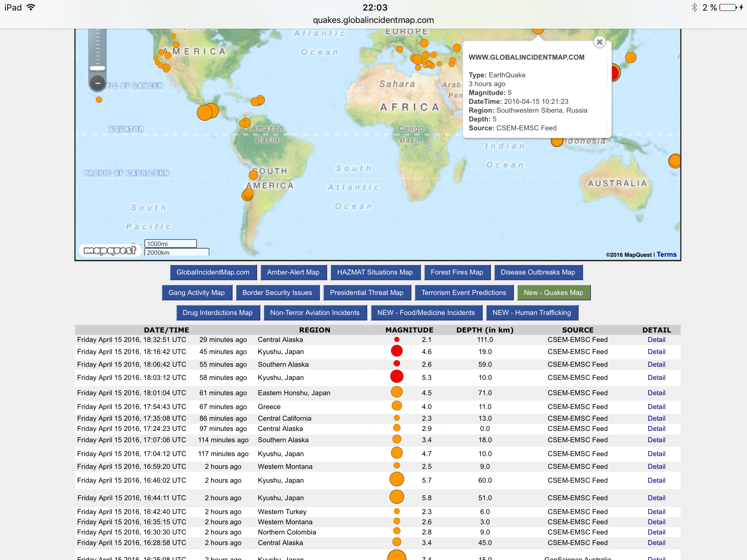Viewport: 747px width, 560px height.
Task: Open GlobalIncidentMap.com button
Action: [213, 272]
